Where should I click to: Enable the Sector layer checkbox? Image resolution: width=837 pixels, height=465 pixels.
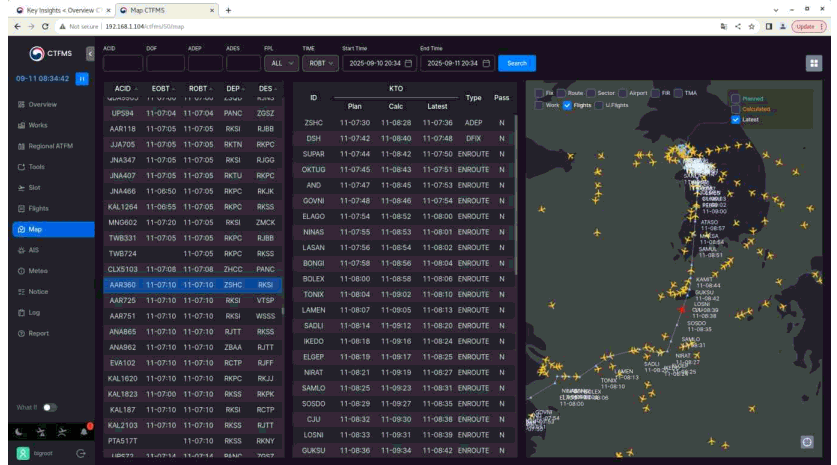point(591,93)
